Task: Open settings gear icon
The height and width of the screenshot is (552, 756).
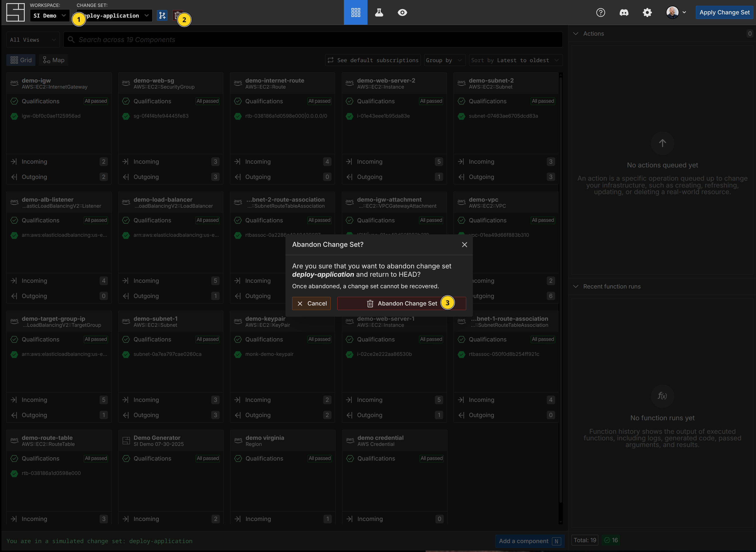Action: 647,12
